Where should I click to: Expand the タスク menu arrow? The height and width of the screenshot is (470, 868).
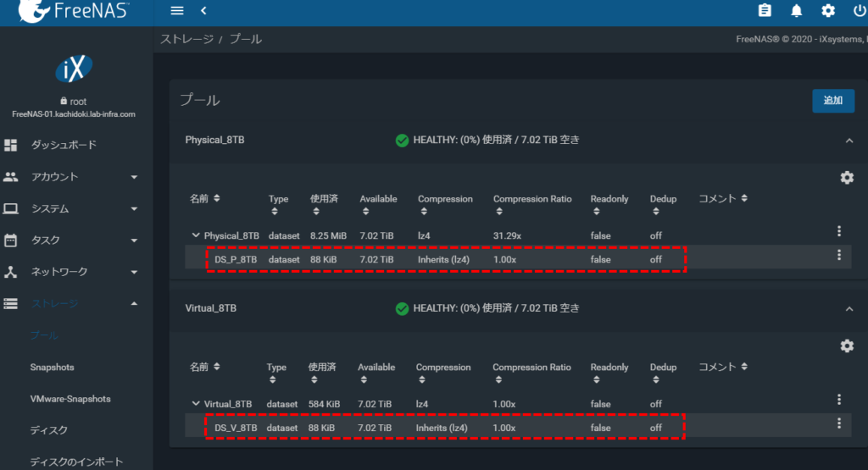pos(134,240)
